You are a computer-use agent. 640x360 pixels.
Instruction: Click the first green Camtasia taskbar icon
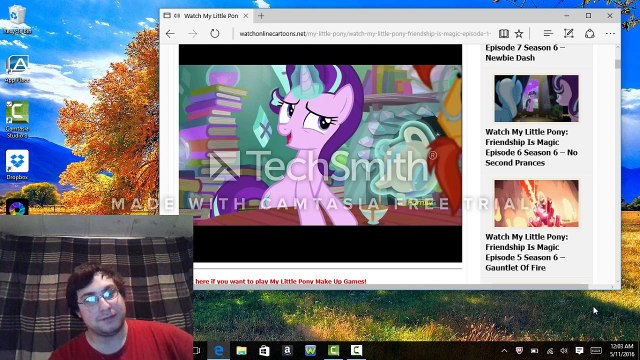(x=333, y=351)
